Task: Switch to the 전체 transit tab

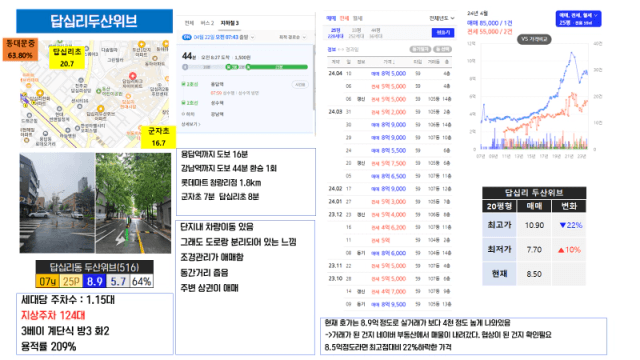Action: coord(189,23)
